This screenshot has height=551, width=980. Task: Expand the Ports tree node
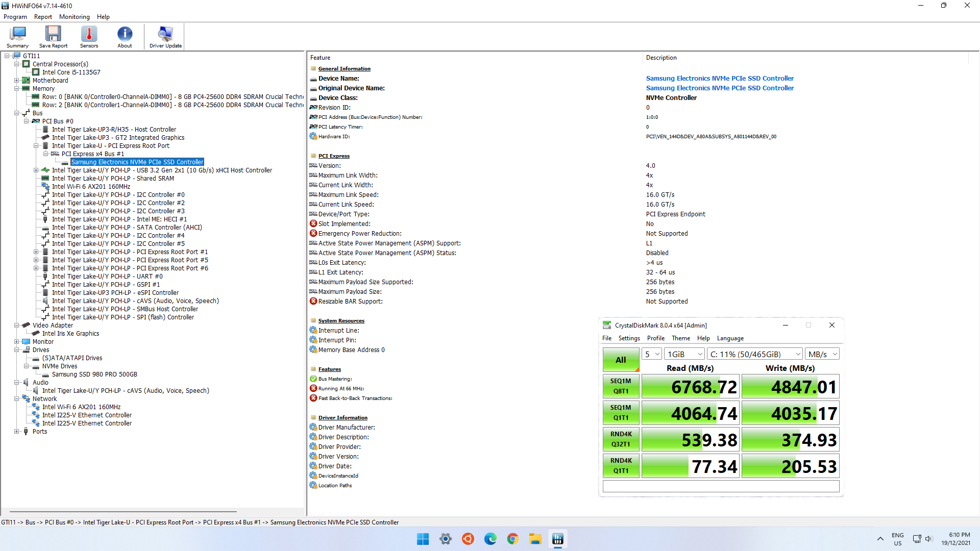coord(17,432)
